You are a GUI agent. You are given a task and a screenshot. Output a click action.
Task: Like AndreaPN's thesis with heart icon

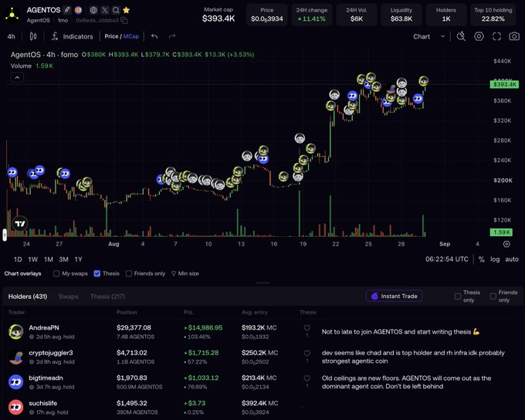click(307, 328)
